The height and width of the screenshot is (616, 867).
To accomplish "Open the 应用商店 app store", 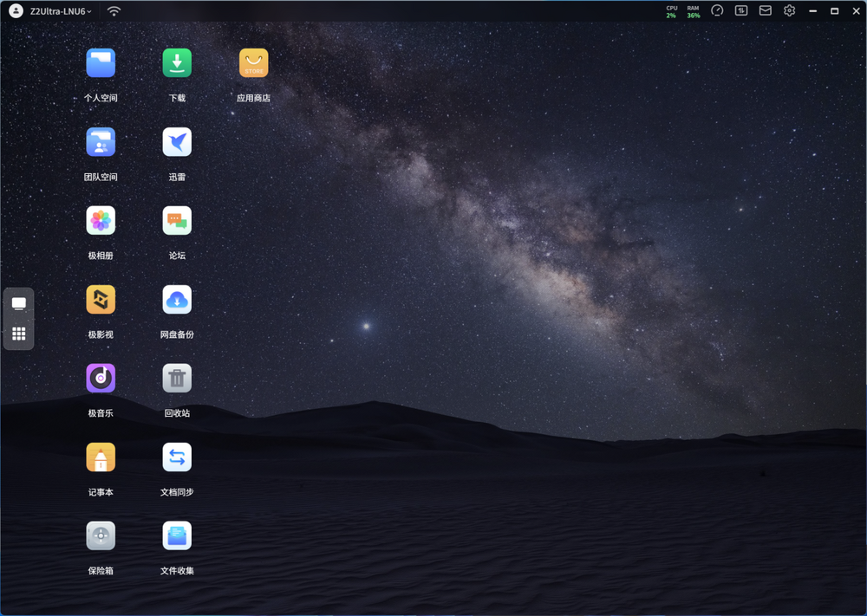I will tap(253, 63).
